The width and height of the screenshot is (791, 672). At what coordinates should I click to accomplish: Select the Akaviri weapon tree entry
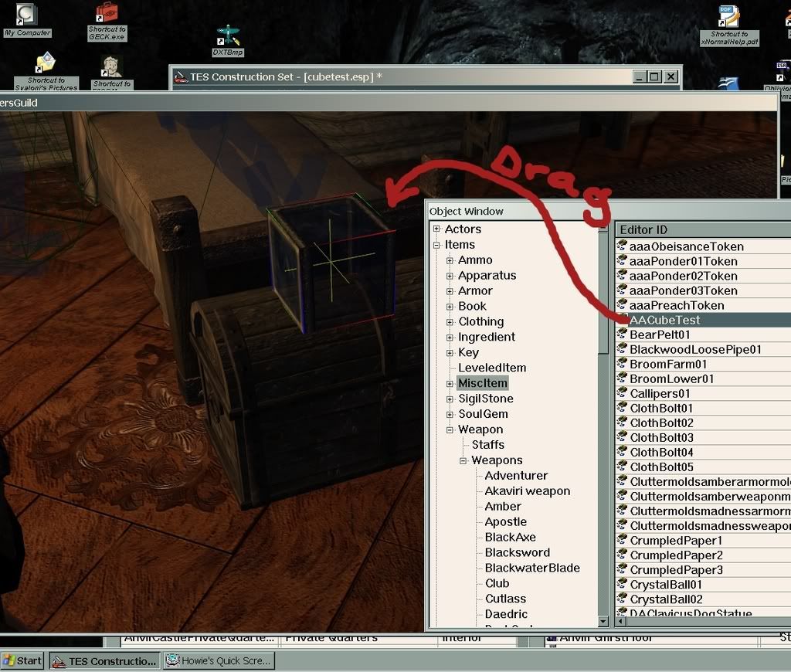pyautogui.click(x=527, y=491)
